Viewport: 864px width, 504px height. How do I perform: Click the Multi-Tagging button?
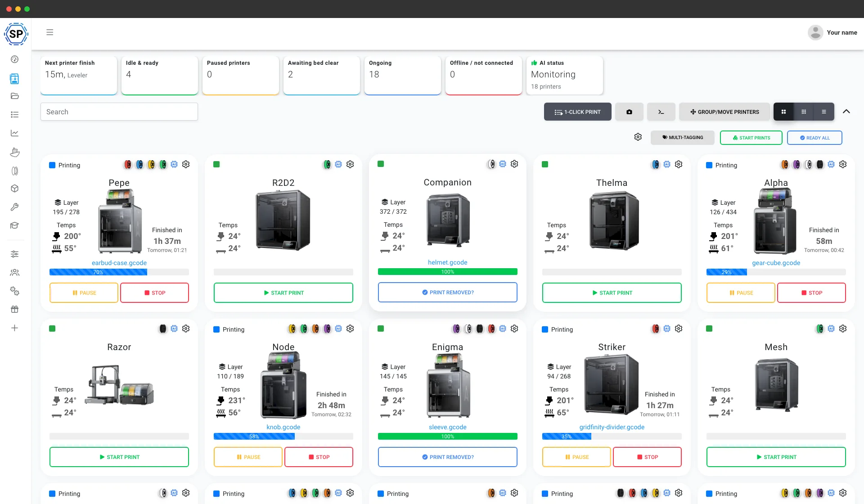[x=683, y=138]
